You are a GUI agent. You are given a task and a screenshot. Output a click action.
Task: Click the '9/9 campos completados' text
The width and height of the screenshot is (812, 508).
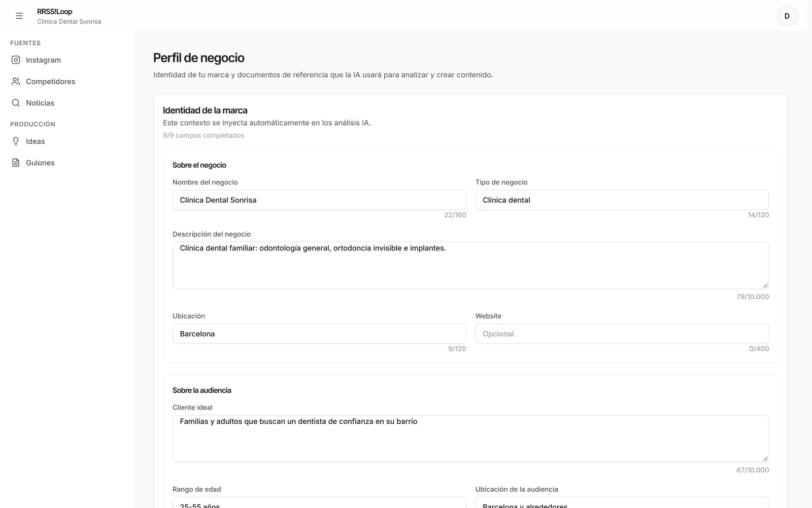click(x=204, y=135)
